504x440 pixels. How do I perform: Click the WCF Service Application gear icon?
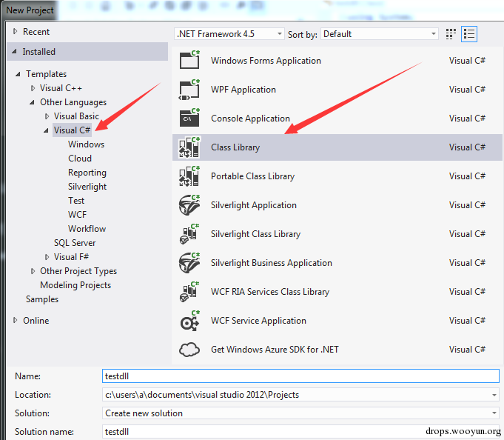pyautogui.click(x=189, y=321)
